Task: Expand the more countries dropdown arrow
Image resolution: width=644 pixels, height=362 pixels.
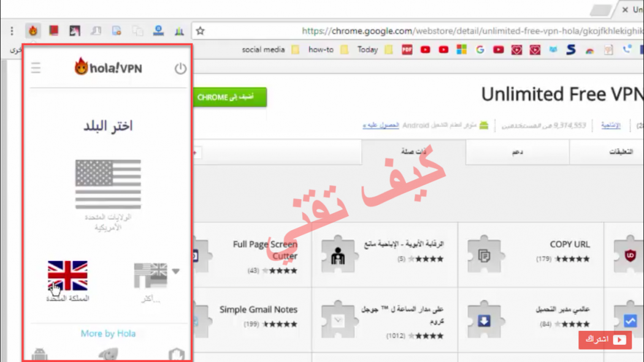Action: pyautogui.click(x=176, y=271)
